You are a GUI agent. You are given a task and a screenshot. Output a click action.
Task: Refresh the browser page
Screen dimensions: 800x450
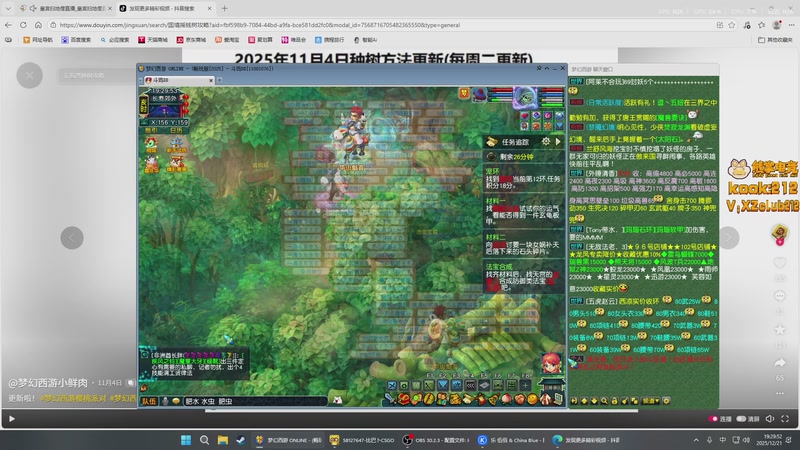tap(23, 24)
